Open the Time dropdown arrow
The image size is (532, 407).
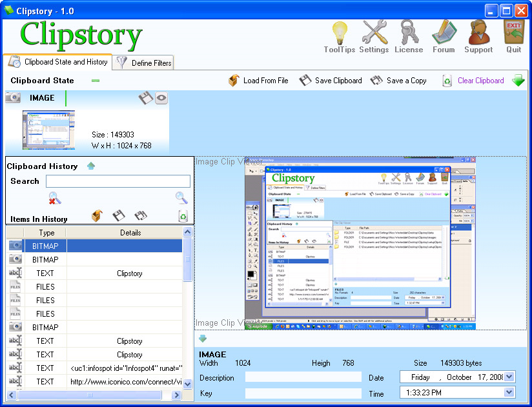point(509,392)
